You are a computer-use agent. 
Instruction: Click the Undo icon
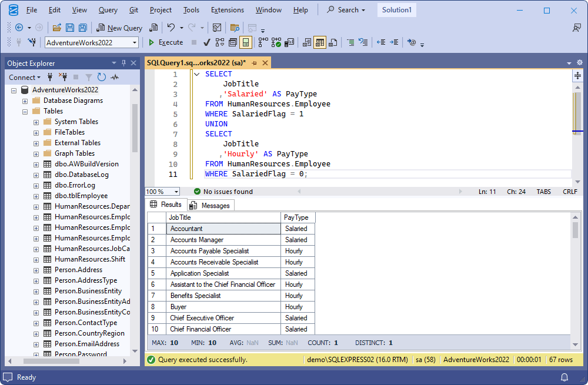tap(171, 28)
